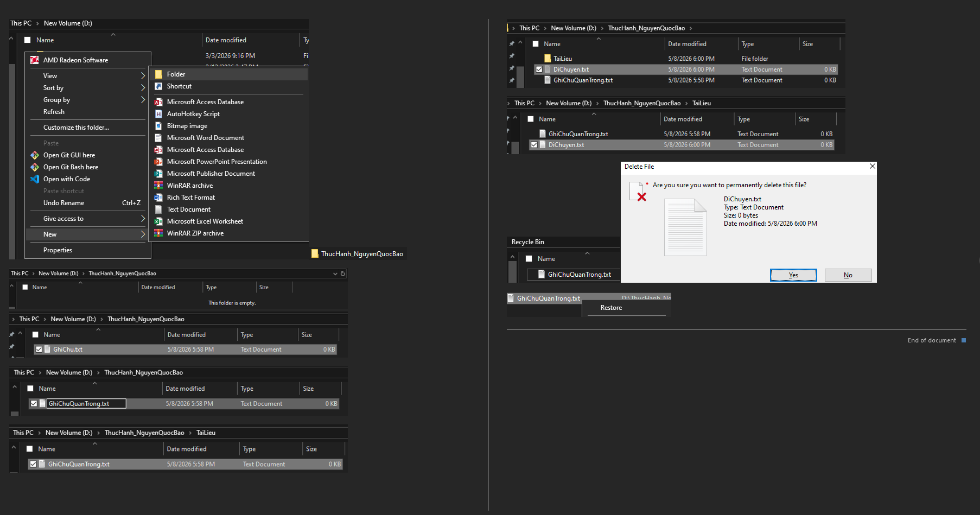Uncheck DiChuyen.txt checkbox listed directly under TaiLieu folder
980x515 pixels.
pyautogui.click(x=539, y=69)
